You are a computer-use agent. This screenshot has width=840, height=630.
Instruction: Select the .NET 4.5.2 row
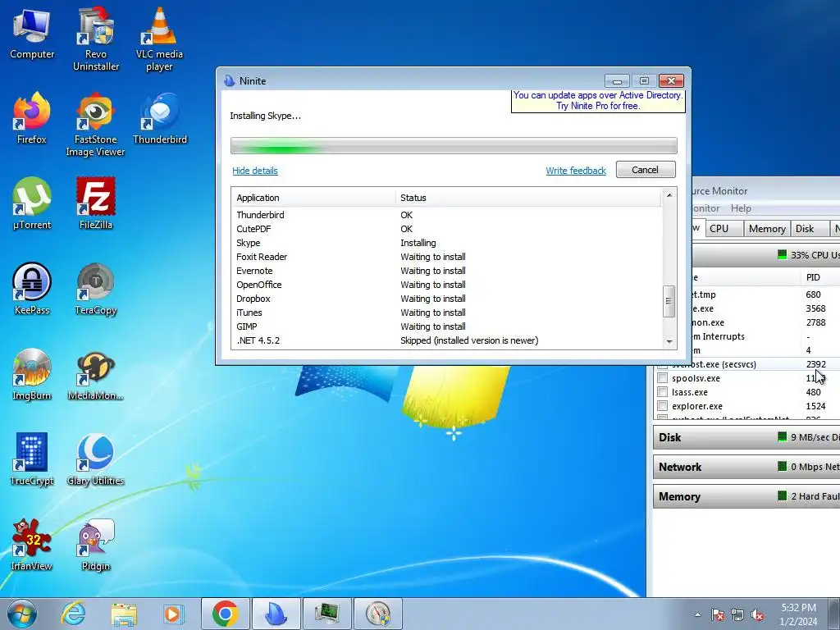(447, 340)
